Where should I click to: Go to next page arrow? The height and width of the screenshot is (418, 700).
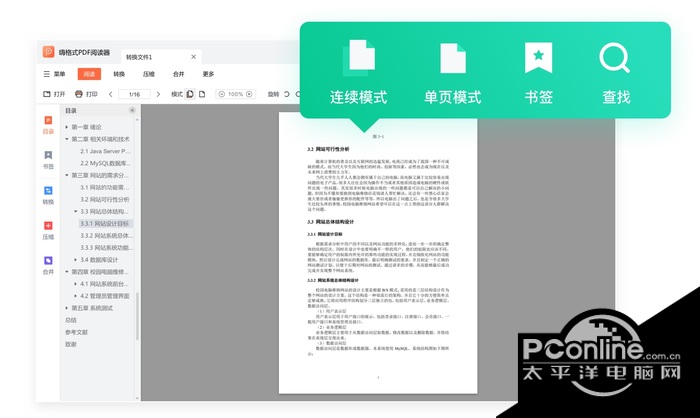tap(158, 94)
